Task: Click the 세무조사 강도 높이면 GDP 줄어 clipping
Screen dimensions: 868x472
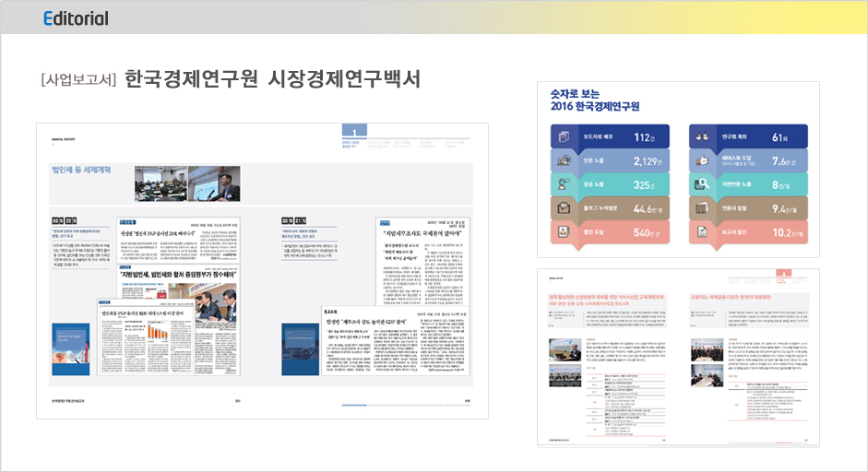Action: 395,341
